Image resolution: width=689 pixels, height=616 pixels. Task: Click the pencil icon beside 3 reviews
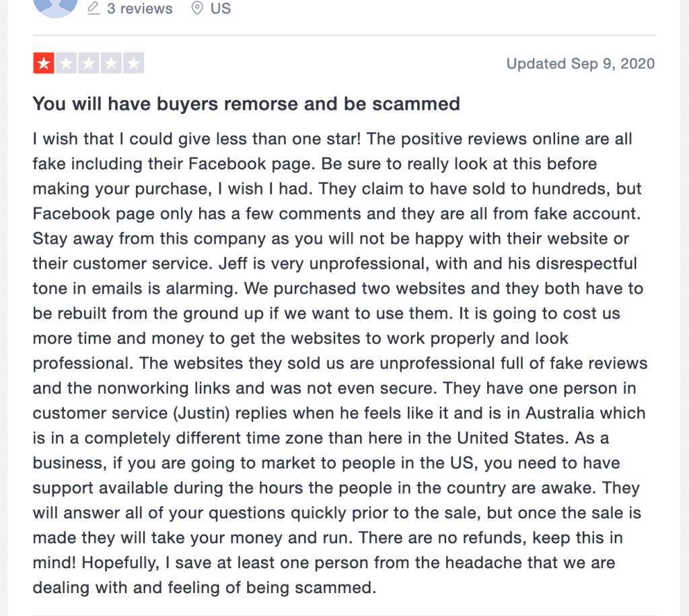pyautogui.click(x=93, y=8)
